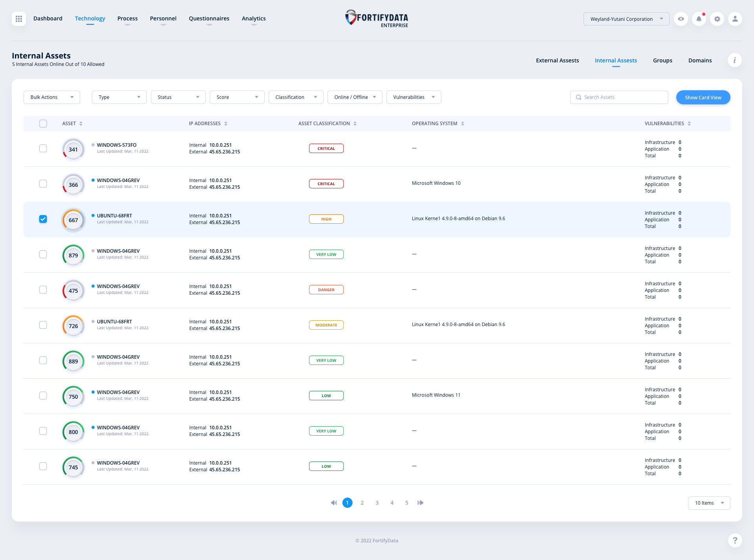This screenshot has height=560, width=754.
Task: Open the Analytics menu
Action: pyautogui.click(x=254, y=18)
